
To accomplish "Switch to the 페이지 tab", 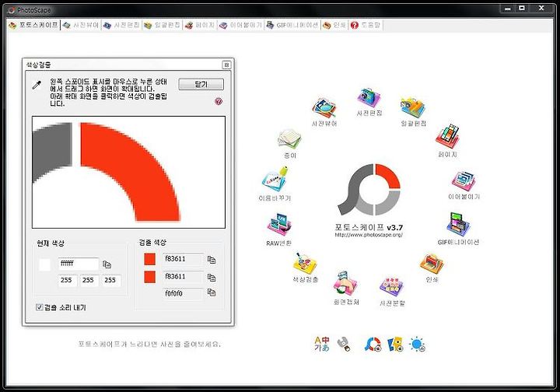I will tap(200, 25).
